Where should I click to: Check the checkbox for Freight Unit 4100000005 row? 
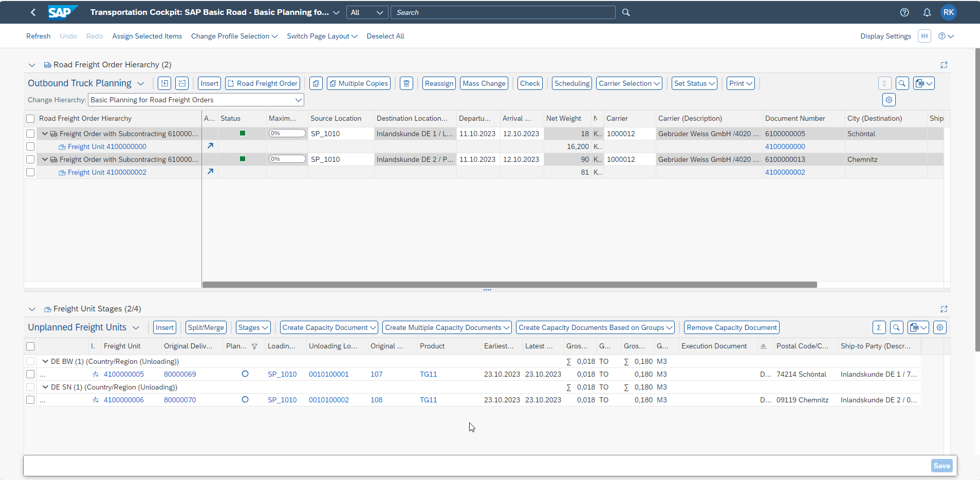click(30, 374)
